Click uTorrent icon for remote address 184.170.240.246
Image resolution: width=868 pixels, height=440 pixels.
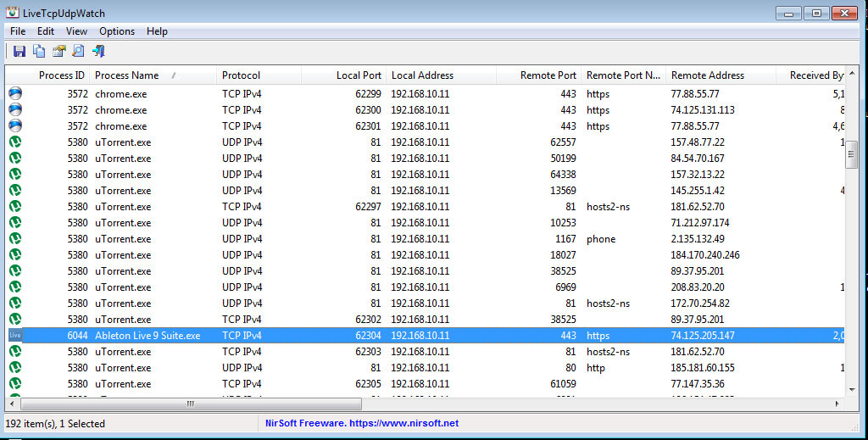click(15, 254)
